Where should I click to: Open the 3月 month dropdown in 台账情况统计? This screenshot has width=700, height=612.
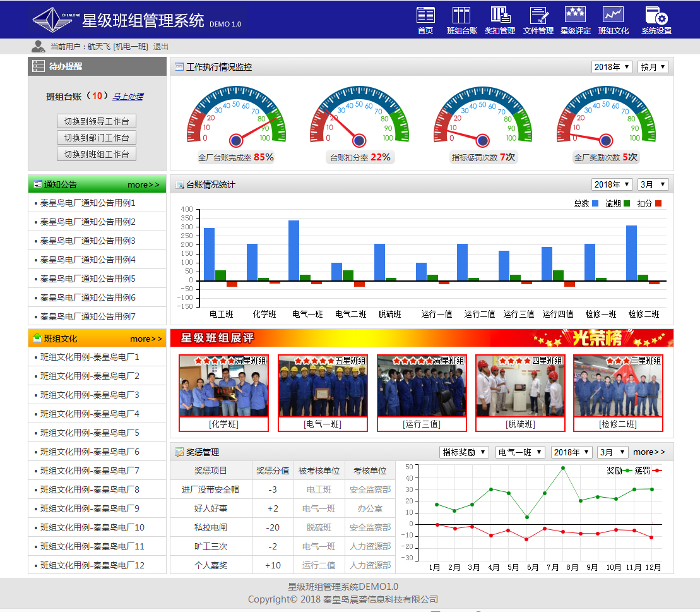[x=653, y=184]
